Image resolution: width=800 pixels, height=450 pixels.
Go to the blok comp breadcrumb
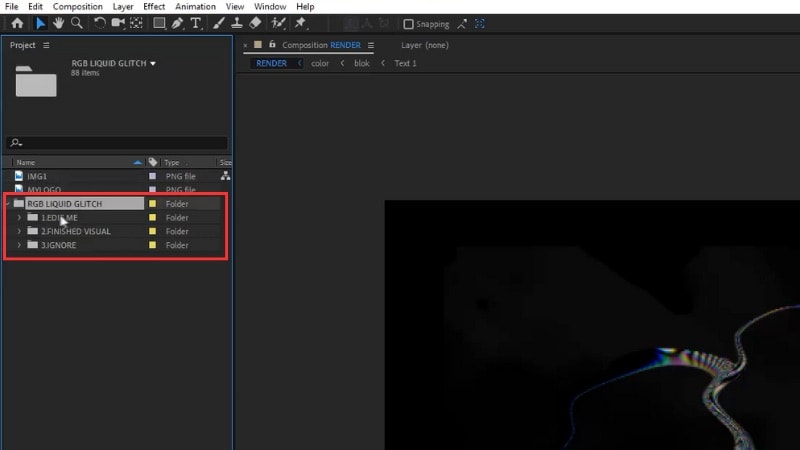362,63
